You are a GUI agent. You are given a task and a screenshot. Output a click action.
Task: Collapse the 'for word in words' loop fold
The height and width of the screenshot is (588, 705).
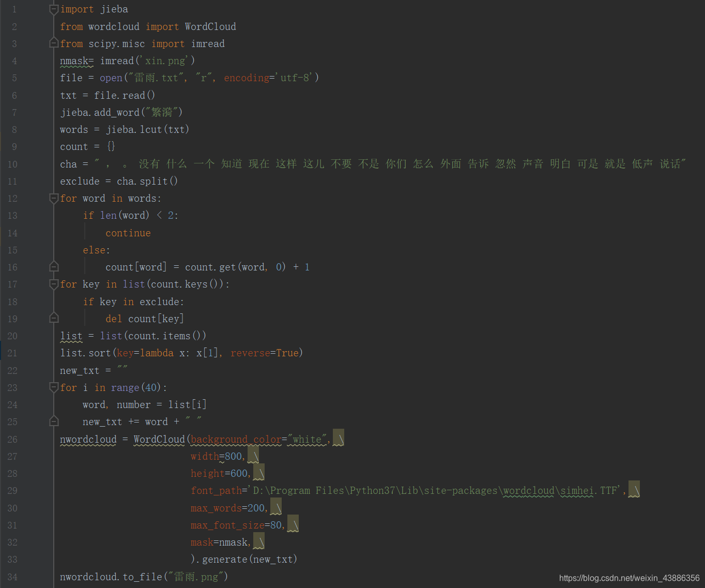click(54, 198)
